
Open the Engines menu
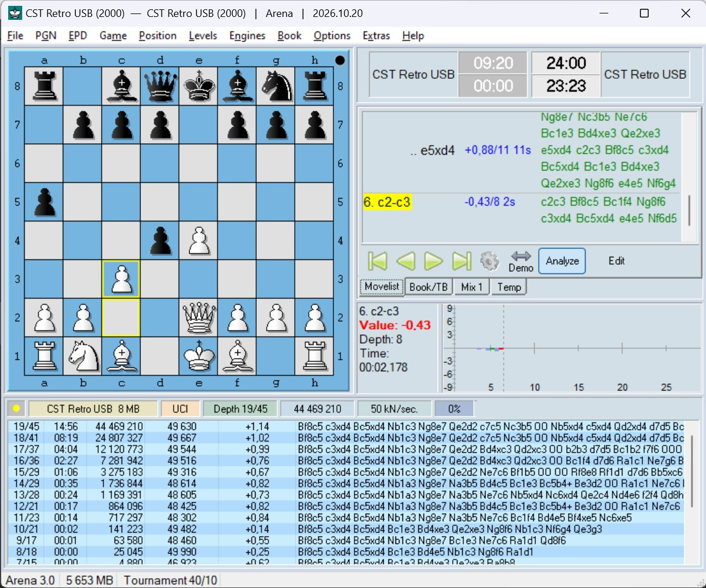(x=247, y=36)
